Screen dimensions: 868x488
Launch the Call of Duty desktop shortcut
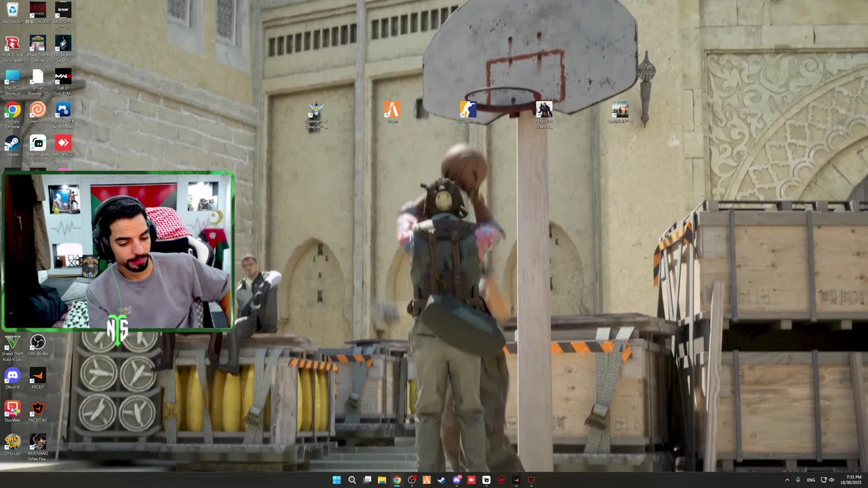point(62,82)
